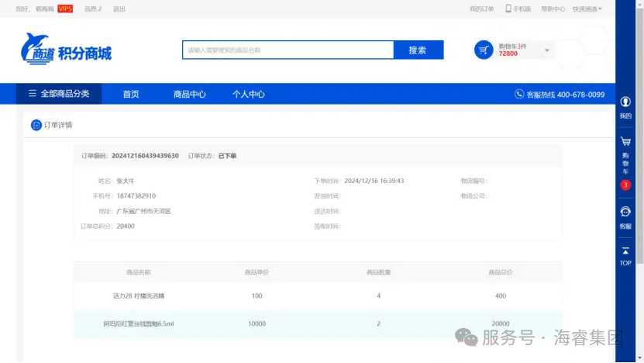Image resolution: width=644 pixels, height=363 pixels.
Task: Click the red cart count badge 3
Action: (625, 185)
